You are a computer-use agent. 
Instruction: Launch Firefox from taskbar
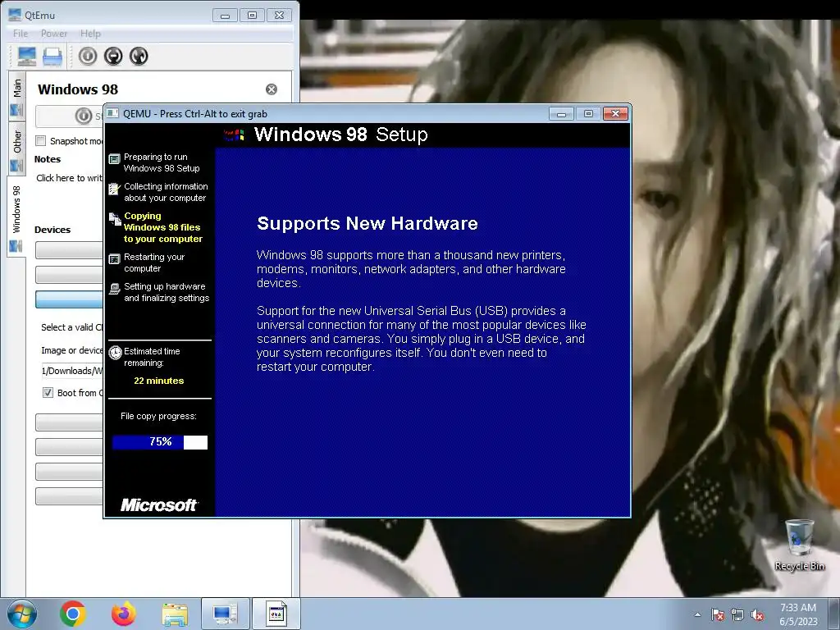[x=123, y=614]
